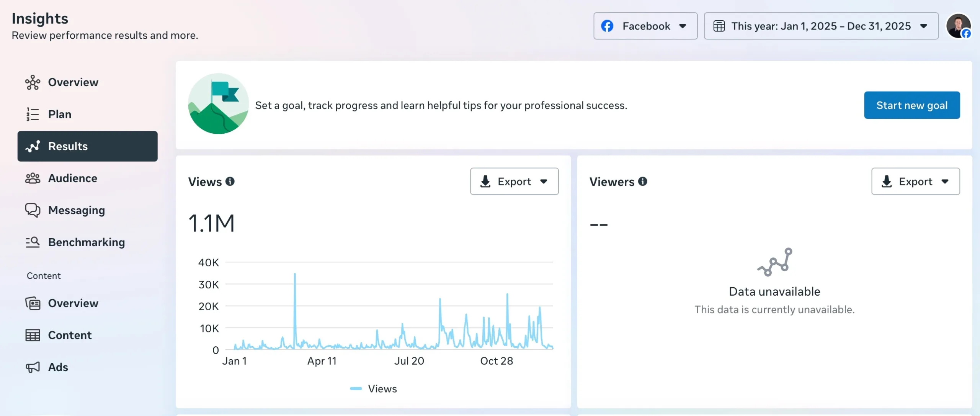Image resolution: width=980 pixels, height=416 pixels.
Task: Open Content Overview under Content section
Action: 73,303
